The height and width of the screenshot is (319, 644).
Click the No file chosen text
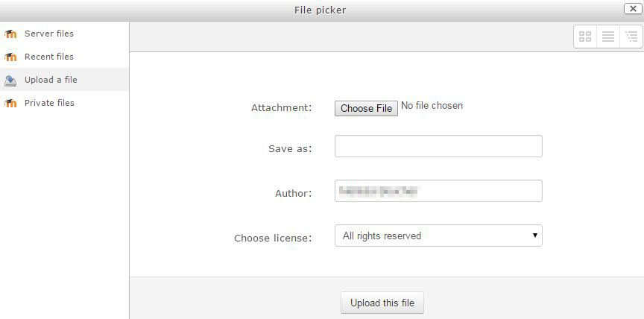(x=432, y=106)
